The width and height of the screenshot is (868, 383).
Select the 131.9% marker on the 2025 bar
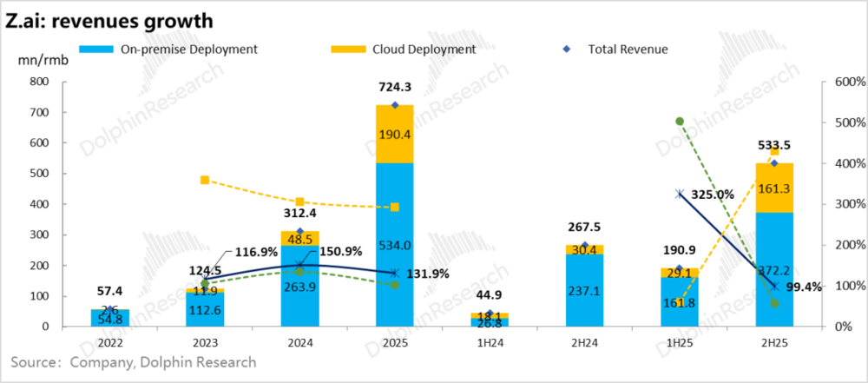point(395,273)
